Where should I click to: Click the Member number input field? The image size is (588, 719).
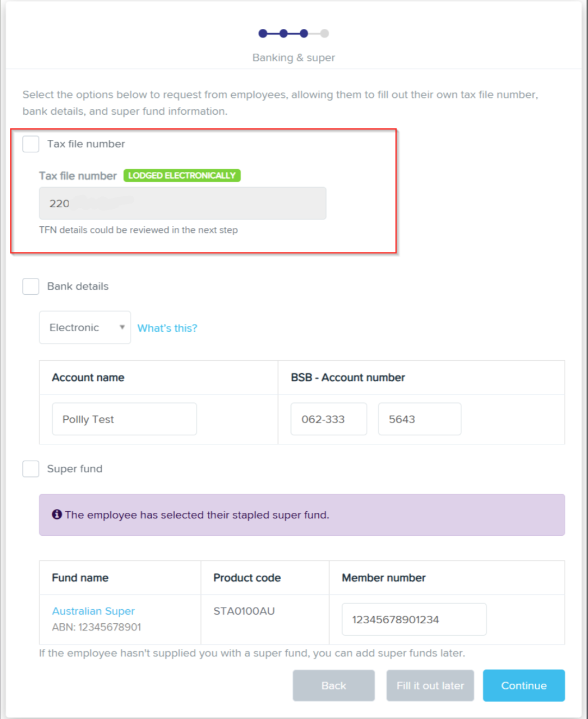[x=414, y=619]
